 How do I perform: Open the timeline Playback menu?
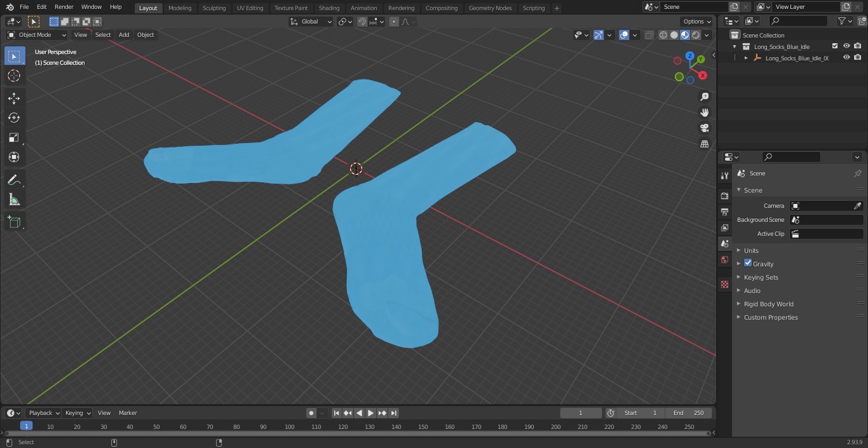pos(44,413)
